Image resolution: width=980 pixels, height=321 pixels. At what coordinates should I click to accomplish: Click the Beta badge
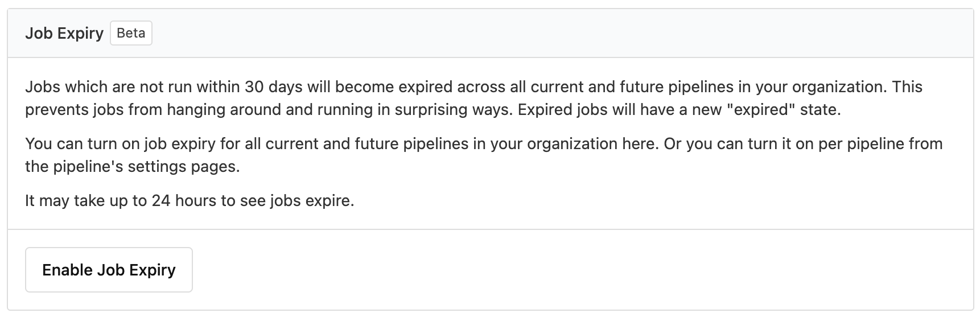[x=131, y=33]
